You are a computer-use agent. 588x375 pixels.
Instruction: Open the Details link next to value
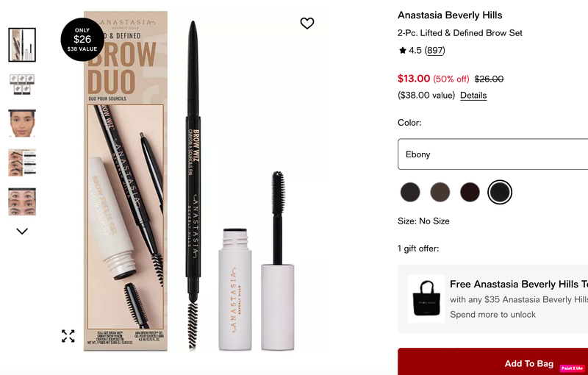pos(473,96)
